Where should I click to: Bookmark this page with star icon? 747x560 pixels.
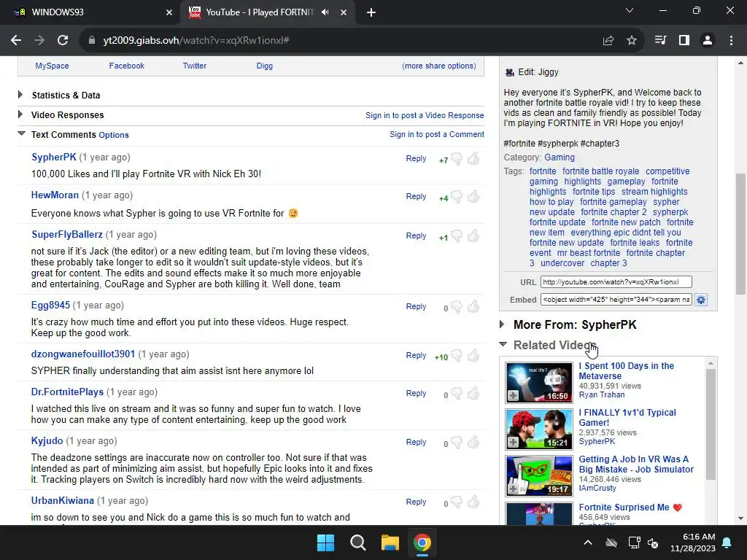tap(631, 41)
